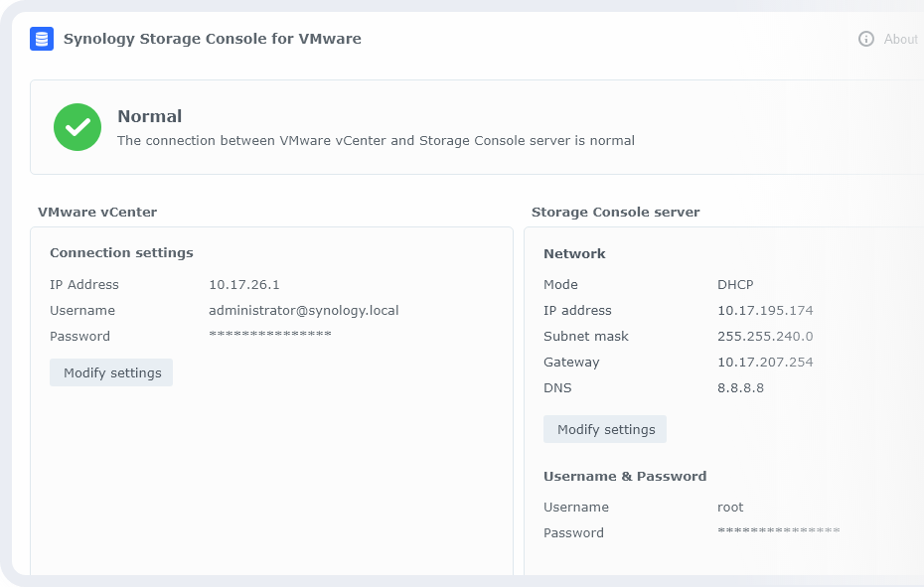Click the connection is normal status message

pyautogui.click(x=376, y=140)
